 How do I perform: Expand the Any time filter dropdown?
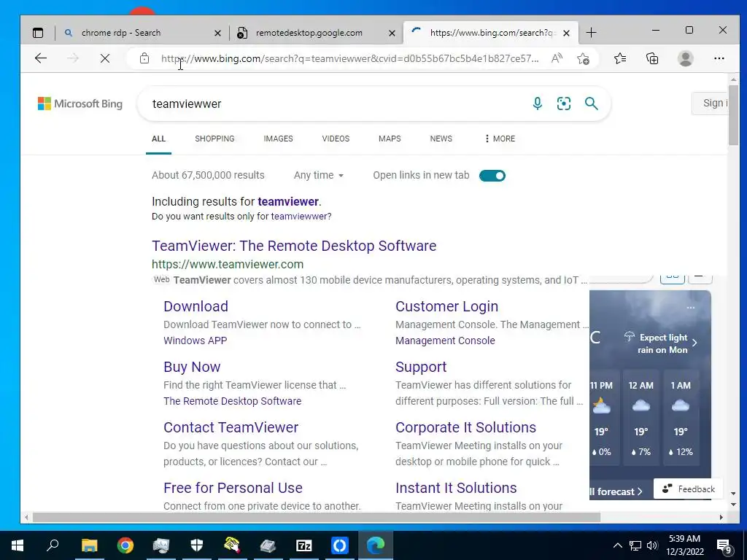point(319,175)
